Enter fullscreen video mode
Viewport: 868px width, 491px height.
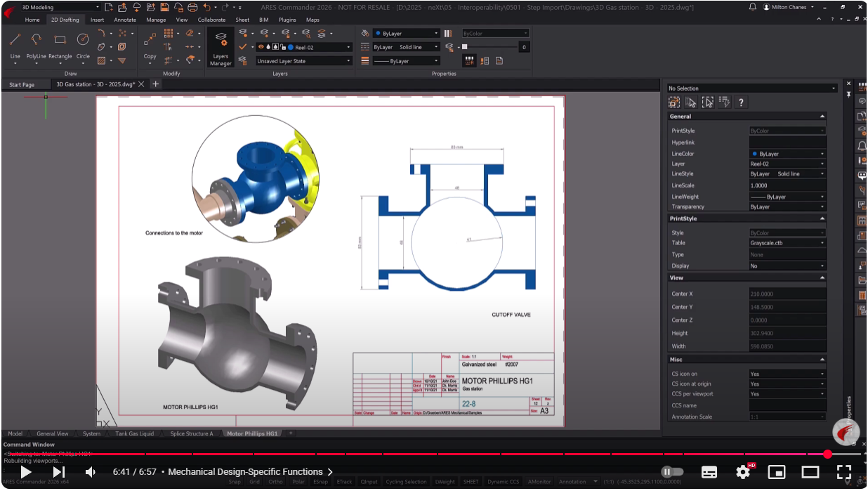tap(844, 472)
